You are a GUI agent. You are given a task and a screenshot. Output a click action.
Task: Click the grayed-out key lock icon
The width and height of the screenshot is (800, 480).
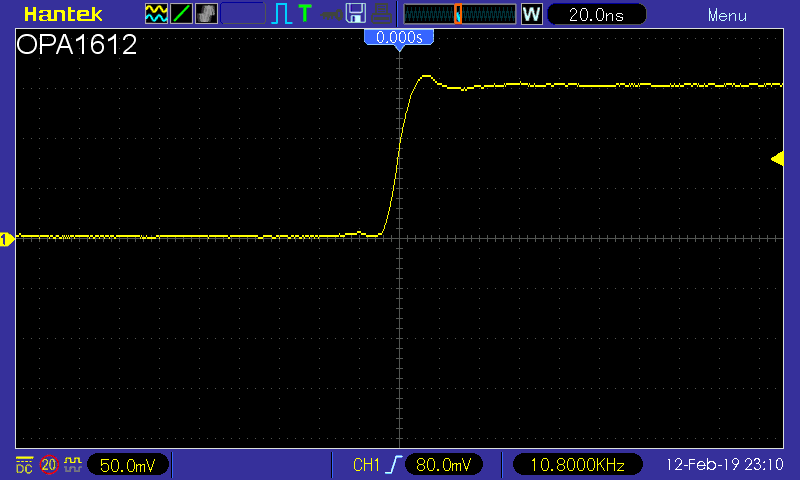click(x=331, y=15)
